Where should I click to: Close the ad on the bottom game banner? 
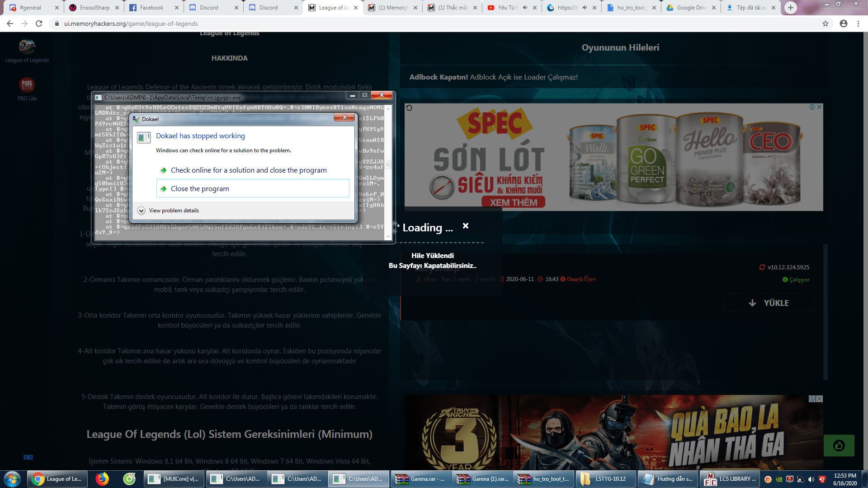(819, 399)
